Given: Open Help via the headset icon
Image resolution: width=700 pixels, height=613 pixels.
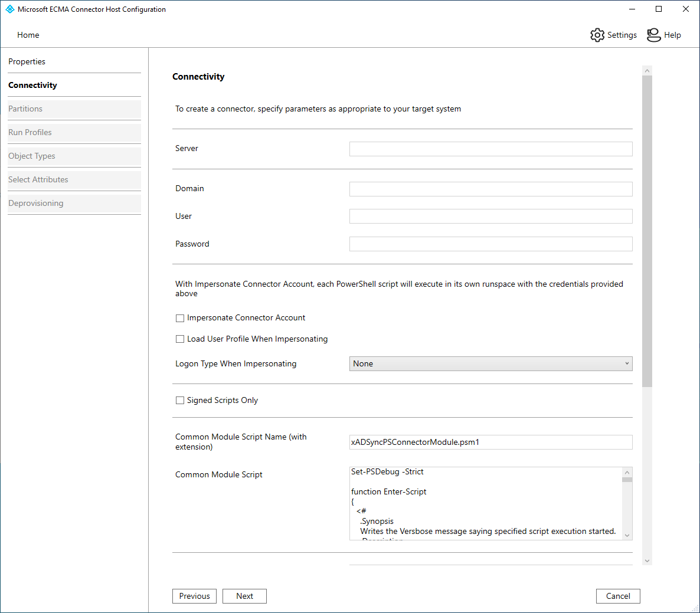Looking at the screenshot, I should (653, 35).
